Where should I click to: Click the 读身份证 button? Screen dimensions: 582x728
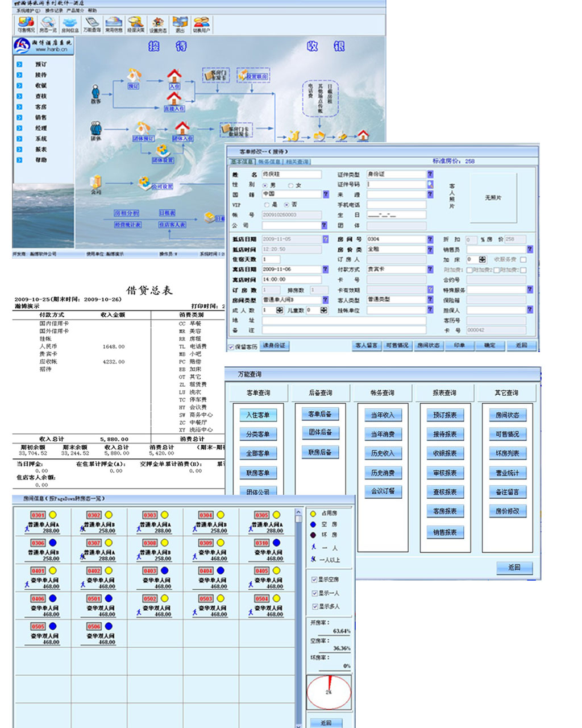pyautogui.click(x=275, y=346)
